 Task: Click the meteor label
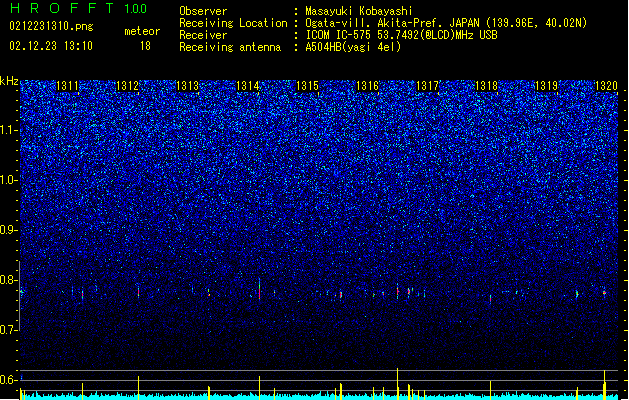click(x=142, y=31)
